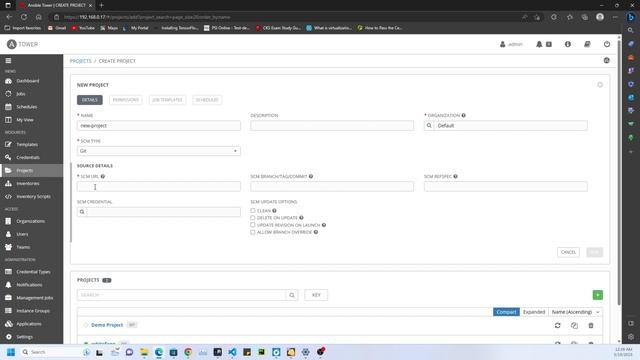Open My View sidebar item
Screen dimensions: 640x360
25,120
